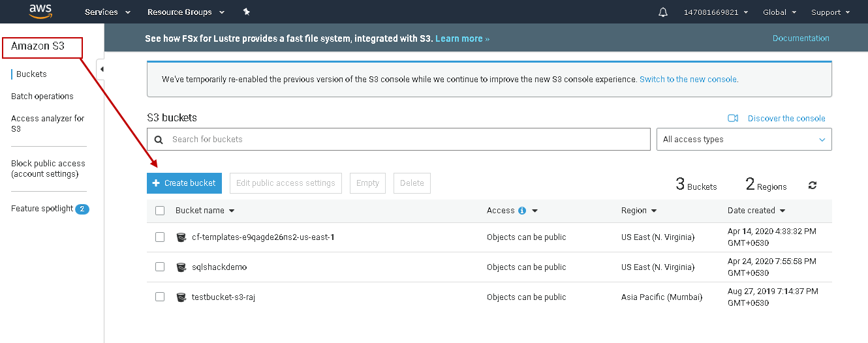Image resolution: width=868 pixels, height=343 pixels.
Task: Click the video camera console icon
Action: click(733, 118)
